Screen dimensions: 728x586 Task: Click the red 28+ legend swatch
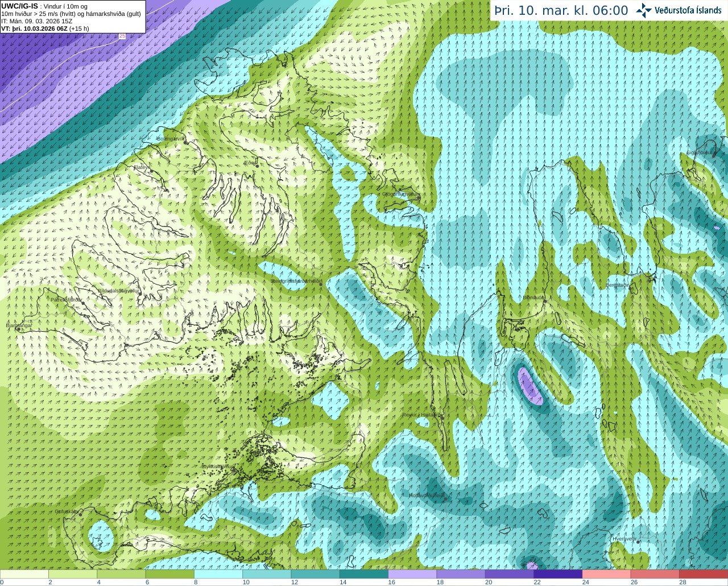pyautogui.click(x=704, y=574)
